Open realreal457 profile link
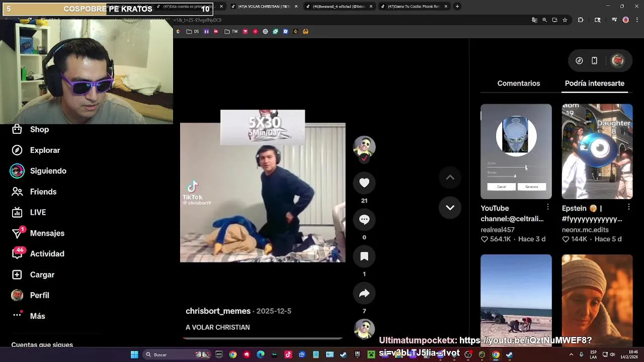The width and height of the screenshot is (644, 362). [x=497, y=230]
